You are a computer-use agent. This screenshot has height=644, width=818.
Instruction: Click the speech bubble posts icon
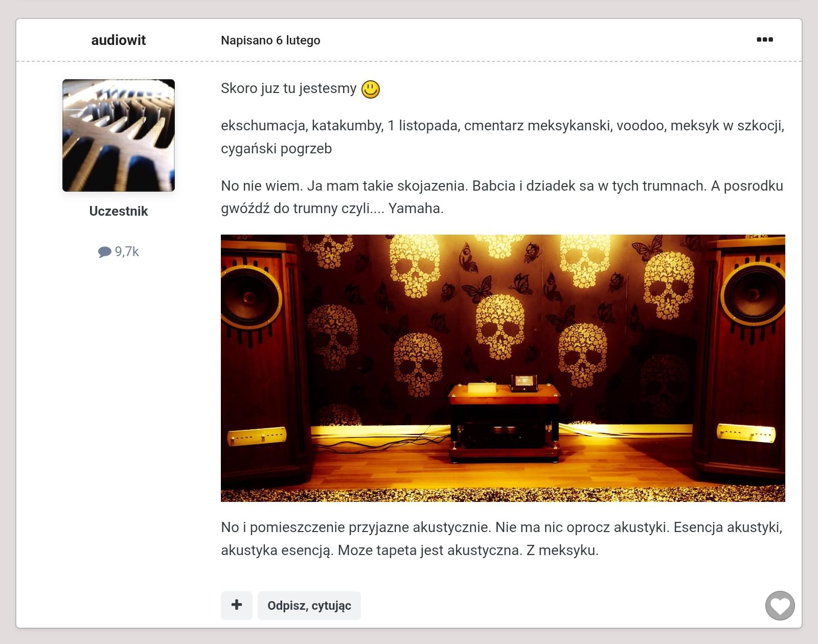[104, 252]
